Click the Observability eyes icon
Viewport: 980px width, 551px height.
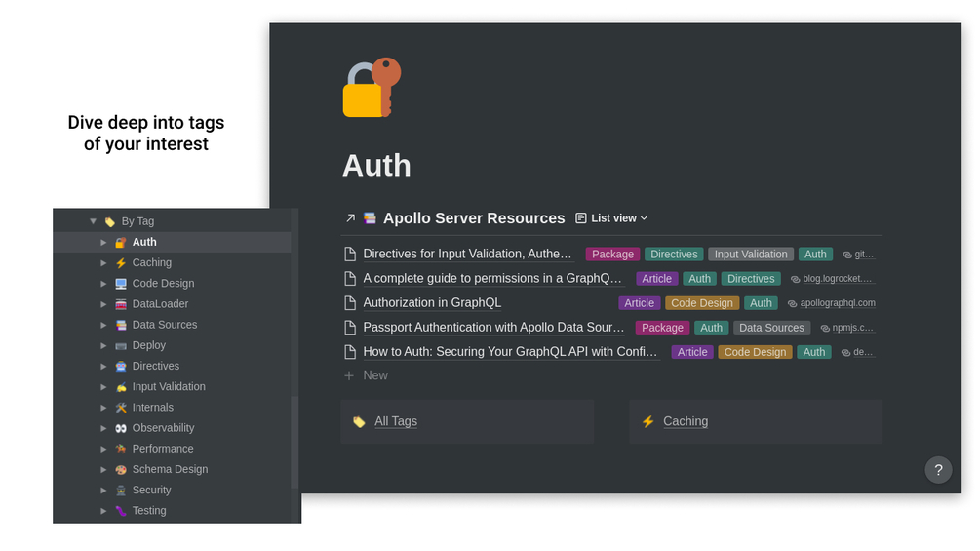(121, 428)
